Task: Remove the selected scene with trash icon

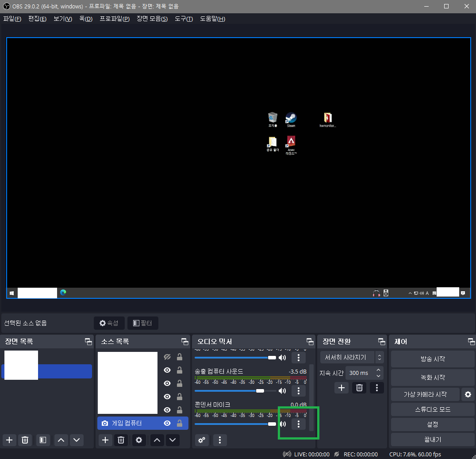Action: 25,440
